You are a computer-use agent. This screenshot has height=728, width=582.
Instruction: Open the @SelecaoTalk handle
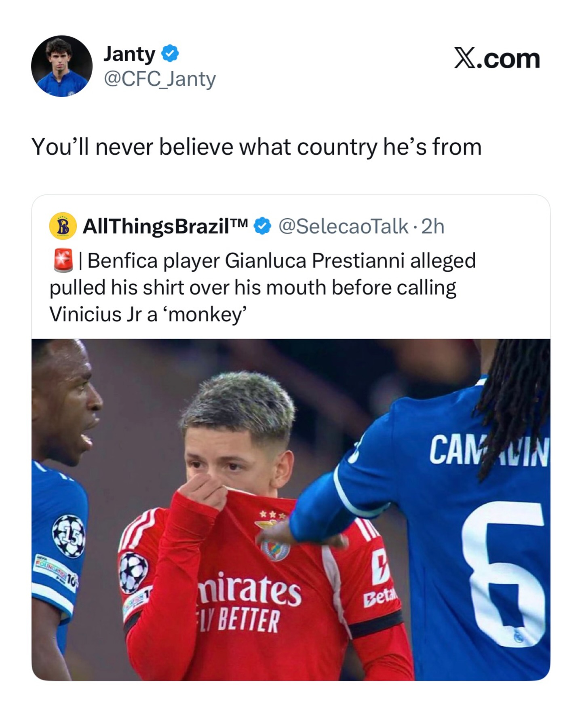344,226
